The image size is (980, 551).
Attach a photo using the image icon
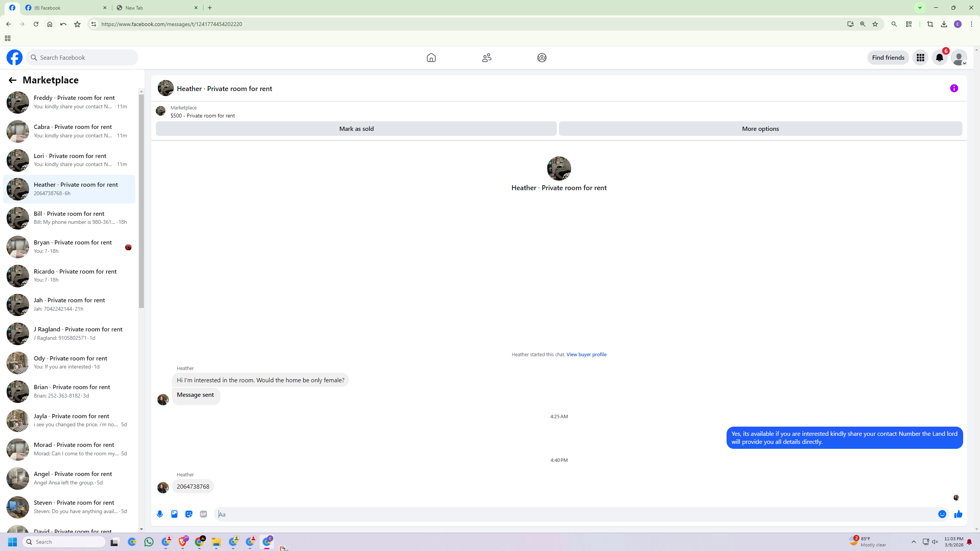174,514
